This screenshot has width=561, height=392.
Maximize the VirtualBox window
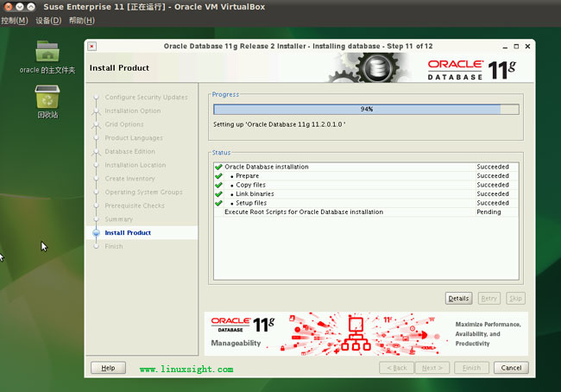point(31,6)
